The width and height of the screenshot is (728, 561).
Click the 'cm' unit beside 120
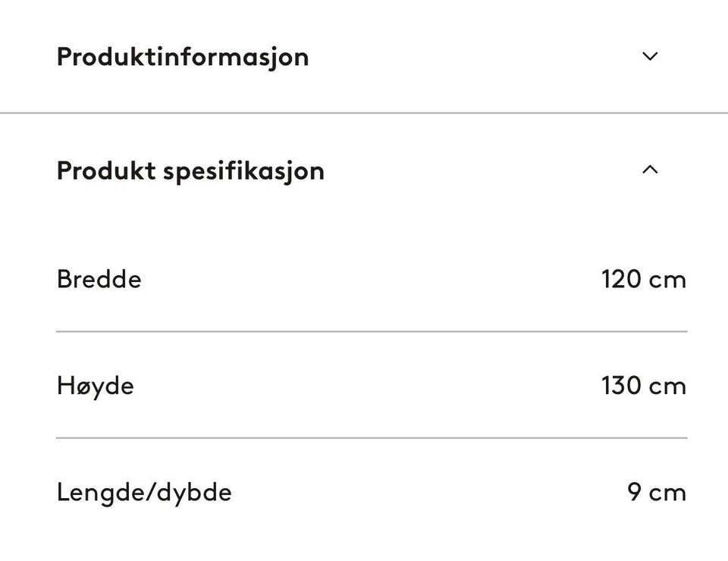tap(667, 280)
